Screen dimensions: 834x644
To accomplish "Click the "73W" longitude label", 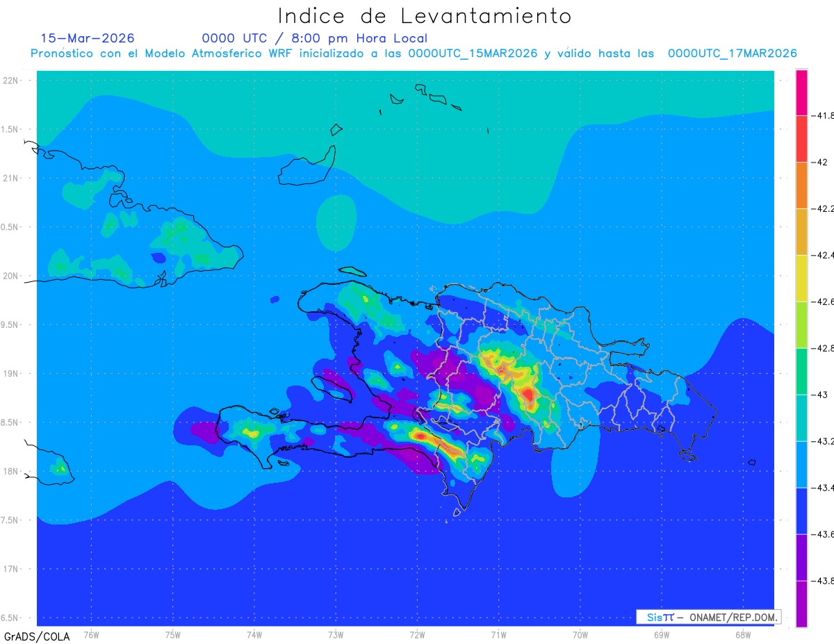I will click(336, 634).
